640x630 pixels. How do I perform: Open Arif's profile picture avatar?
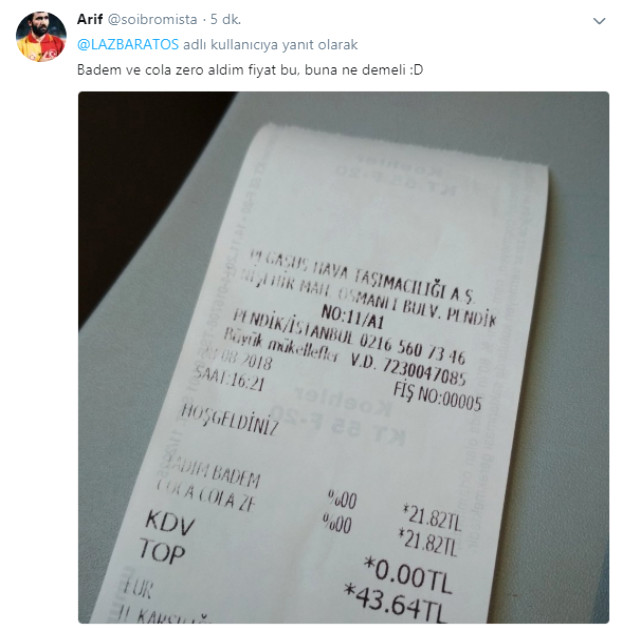(x=41, y=37)
